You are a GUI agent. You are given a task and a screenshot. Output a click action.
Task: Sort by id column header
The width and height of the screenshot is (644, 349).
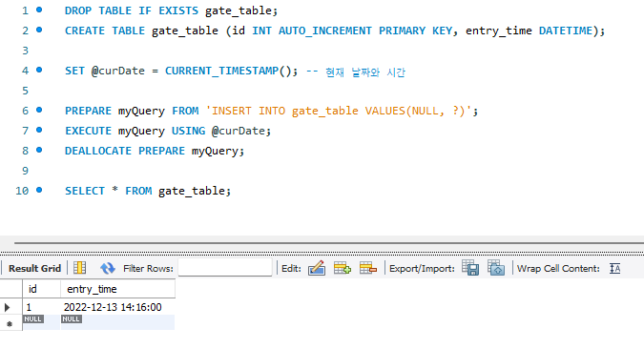[x=41, y=289]
